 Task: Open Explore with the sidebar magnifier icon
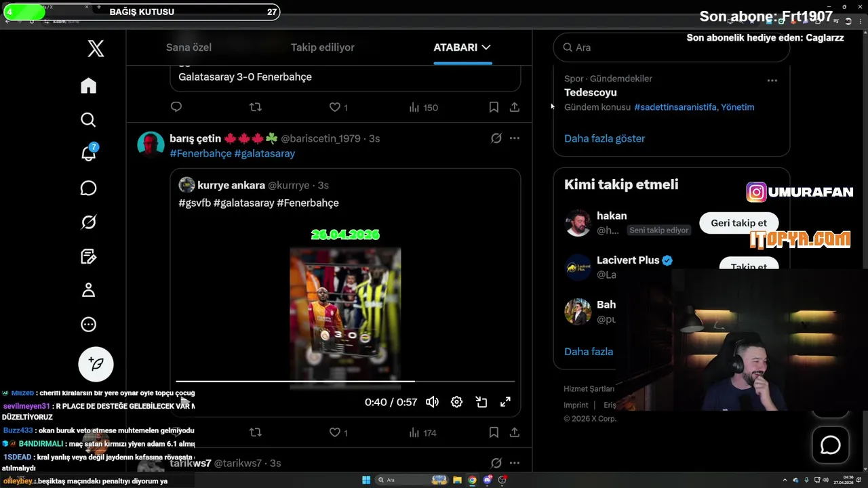(x=88, y=120)
